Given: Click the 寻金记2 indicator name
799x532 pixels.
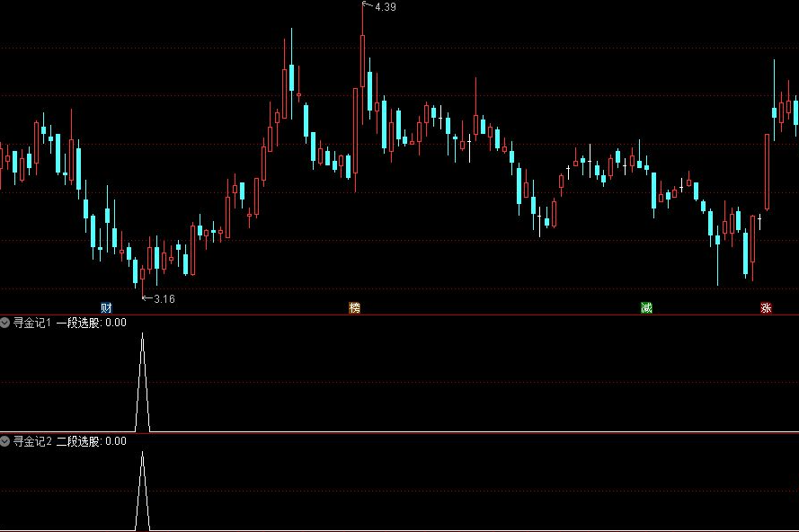Looking at the screenshot, I should (x=32, y=441).
